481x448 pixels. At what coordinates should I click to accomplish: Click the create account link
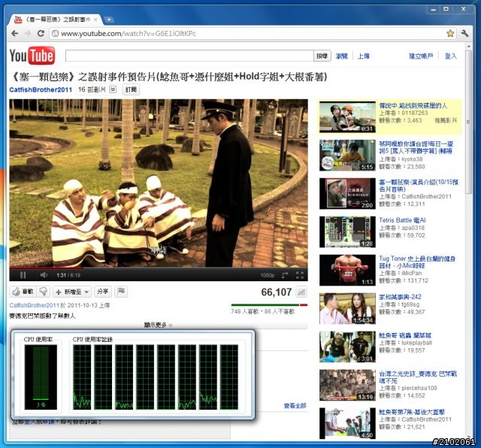click(x=421, y=56)
